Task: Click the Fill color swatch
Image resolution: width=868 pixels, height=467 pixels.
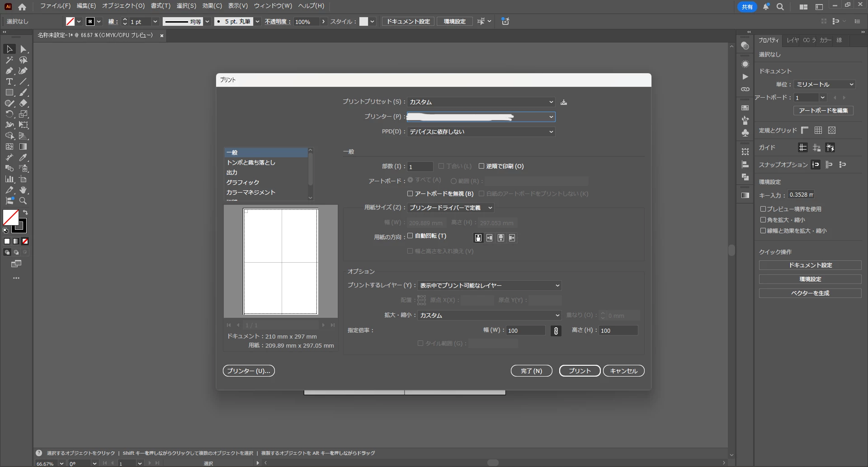Action: coord(10,217)
